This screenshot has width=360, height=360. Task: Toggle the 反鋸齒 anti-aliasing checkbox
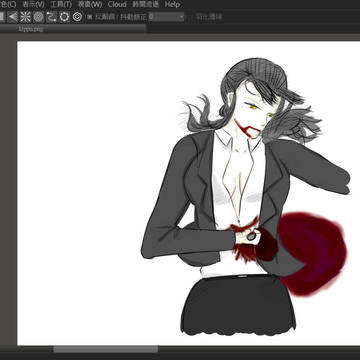click(x=89, y=17)
